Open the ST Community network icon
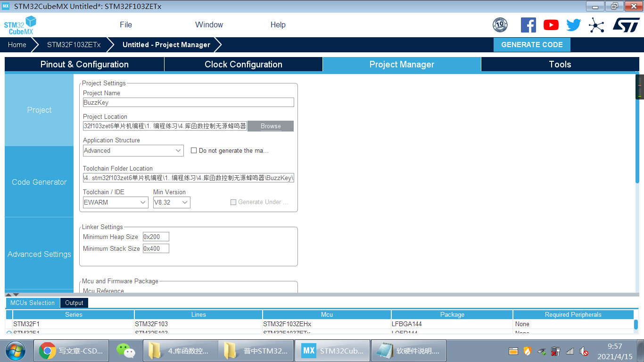The image size is (644, 362). 596,25
